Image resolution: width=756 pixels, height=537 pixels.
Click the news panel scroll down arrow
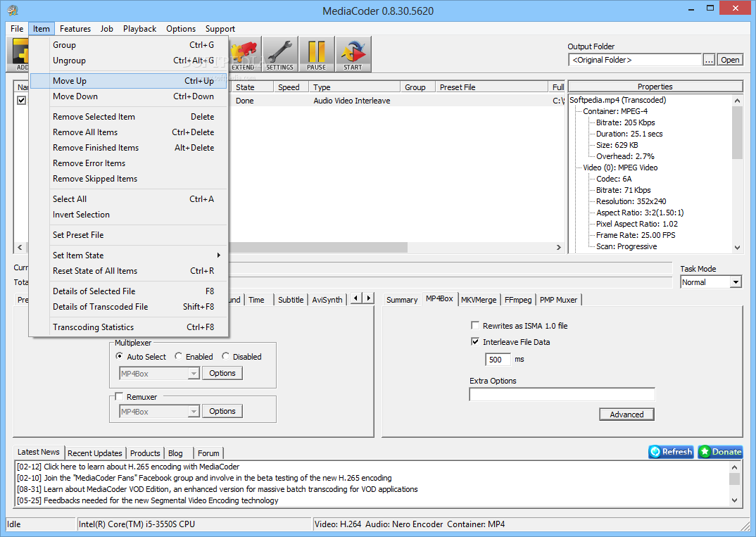[x=734, y=500]
